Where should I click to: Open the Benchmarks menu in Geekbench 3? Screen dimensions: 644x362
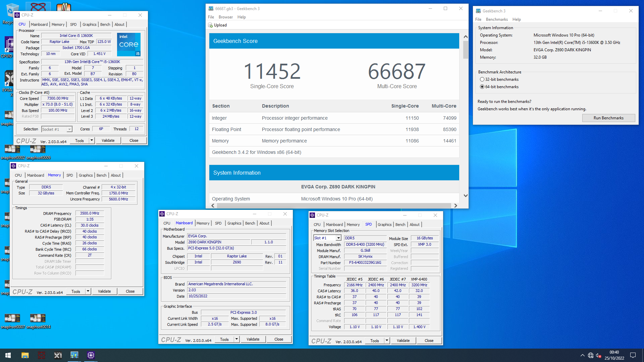tap(496, 19)
